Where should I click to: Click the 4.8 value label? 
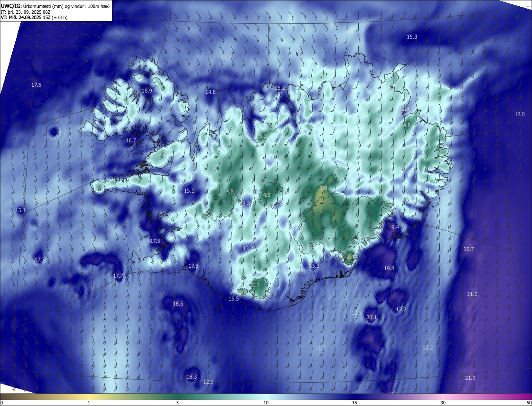[406, 125]
